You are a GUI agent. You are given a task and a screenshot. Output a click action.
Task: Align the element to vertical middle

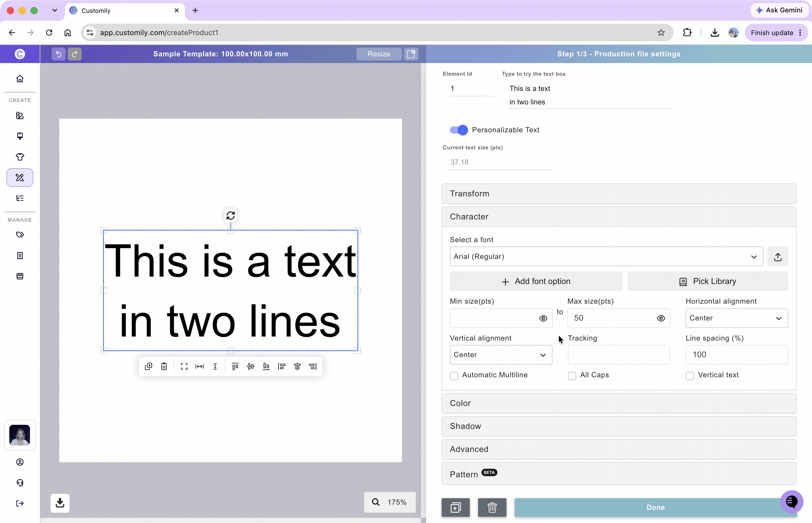tap(251, 366)
